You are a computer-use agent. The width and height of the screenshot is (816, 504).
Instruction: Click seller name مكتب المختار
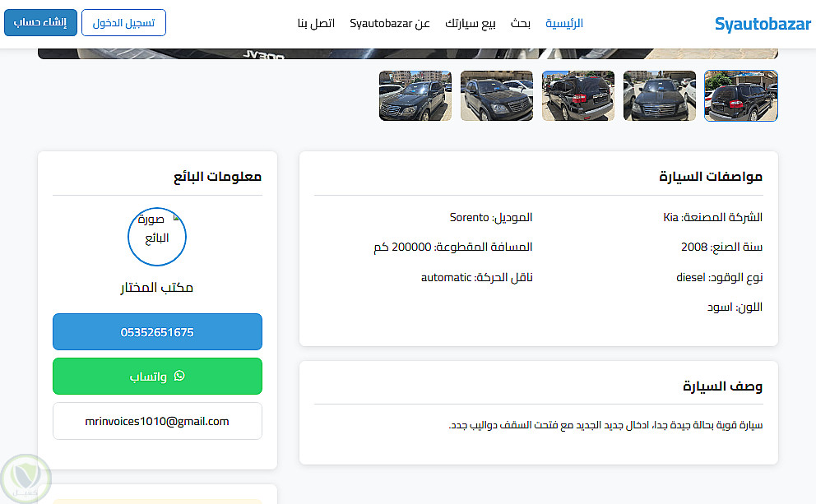157,288
